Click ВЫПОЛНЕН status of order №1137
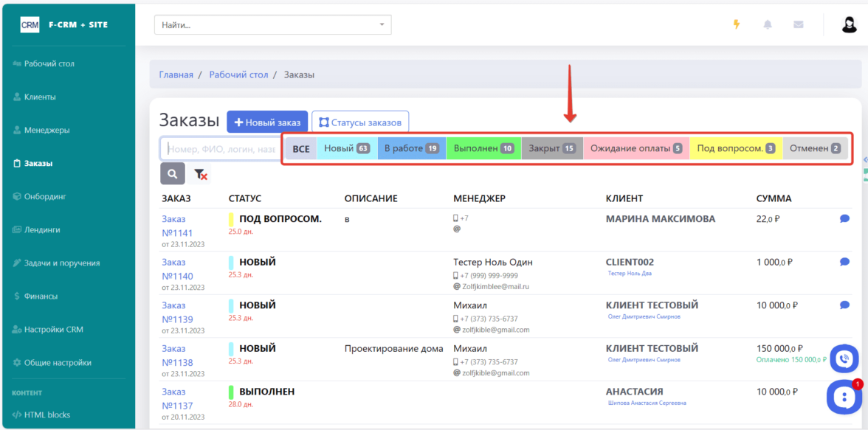Image resolution: width=868 pixels, height=430 pixels. (267, 391)
